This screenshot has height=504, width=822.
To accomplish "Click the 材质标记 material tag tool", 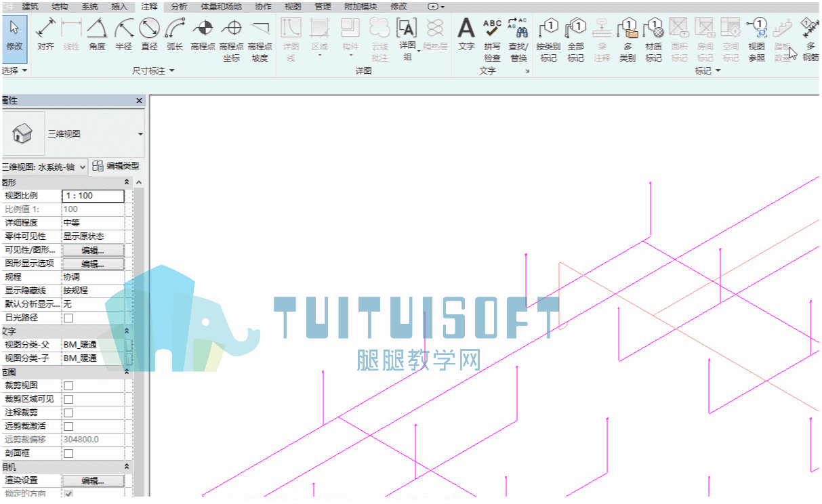I will click(x=653, y=40).
